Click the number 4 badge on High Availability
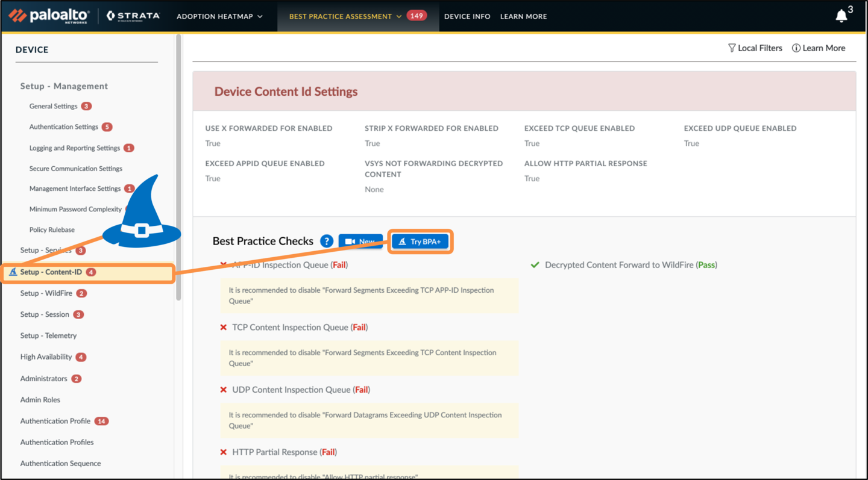This screenshot has height=480, width=868. pyautogui.click(x=81, y=357)
